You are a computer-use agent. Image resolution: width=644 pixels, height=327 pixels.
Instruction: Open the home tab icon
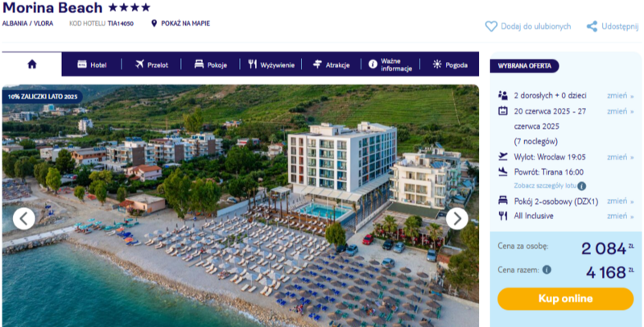point(32,64)
